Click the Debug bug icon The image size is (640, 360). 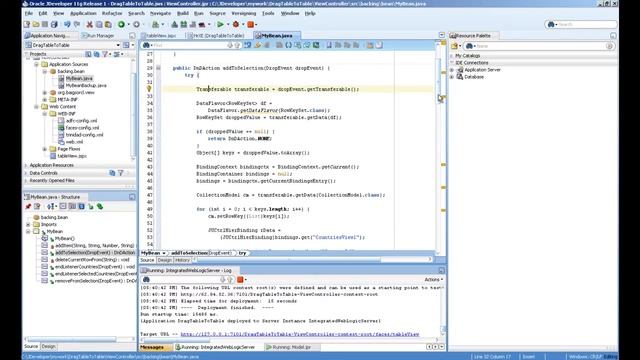coord(236,24)
